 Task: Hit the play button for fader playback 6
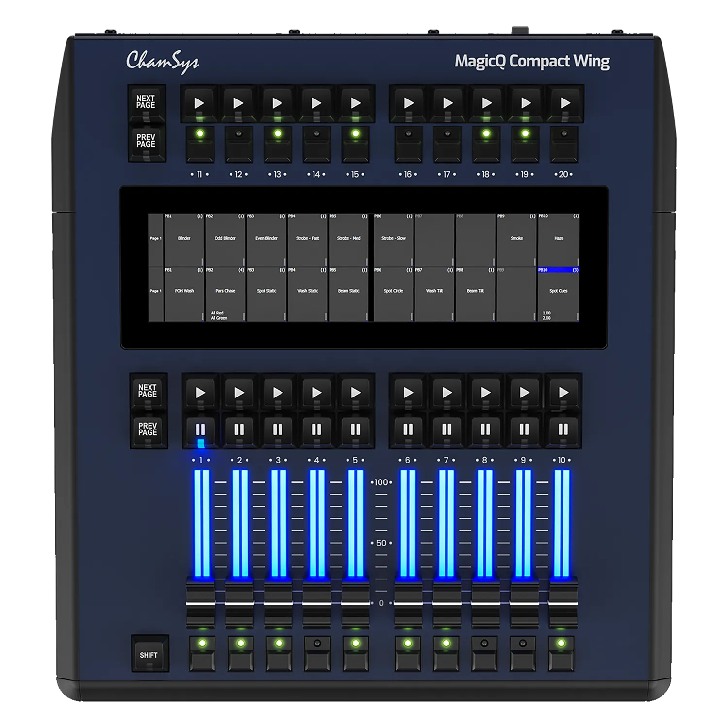408,393
